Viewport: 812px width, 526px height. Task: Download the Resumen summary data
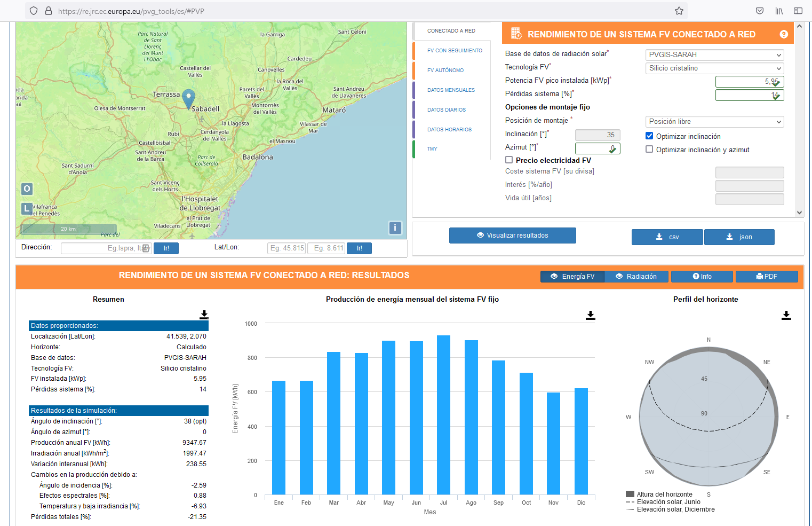pos(204,315)
